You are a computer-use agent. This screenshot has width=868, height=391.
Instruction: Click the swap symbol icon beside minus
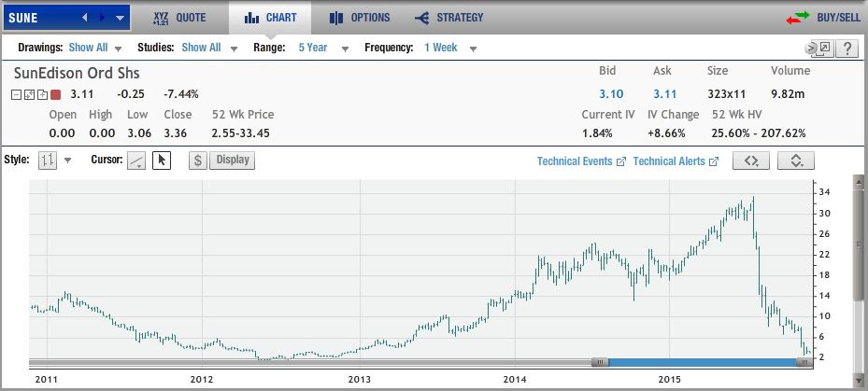[x=29, y=94]
